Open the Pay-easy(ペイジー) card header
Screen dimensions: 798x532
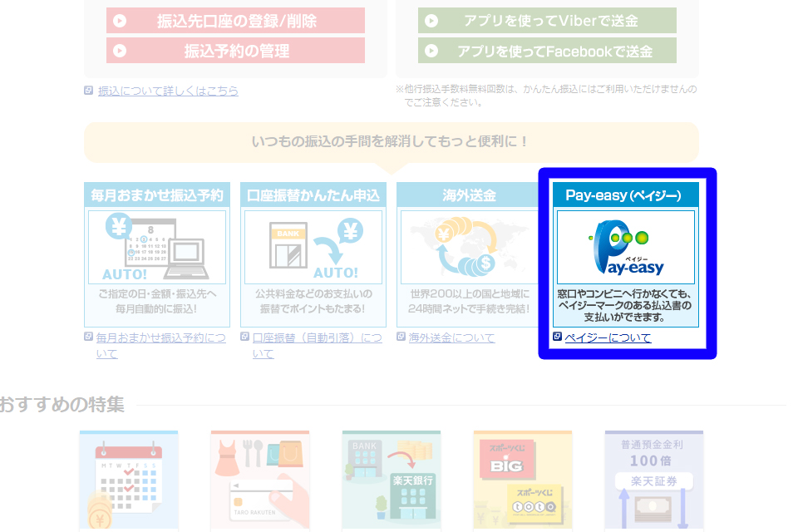pos(625,195)
